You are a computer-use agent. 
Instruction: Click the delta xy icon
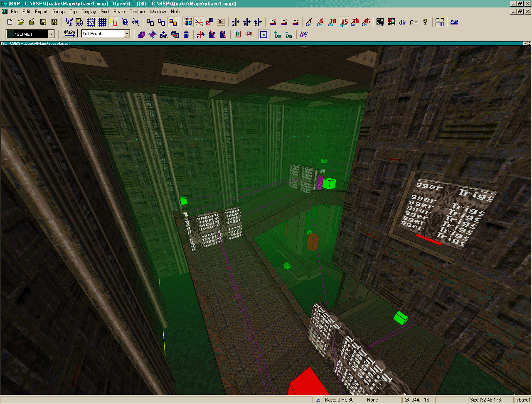pyautogui.click(x=303, y=34)
